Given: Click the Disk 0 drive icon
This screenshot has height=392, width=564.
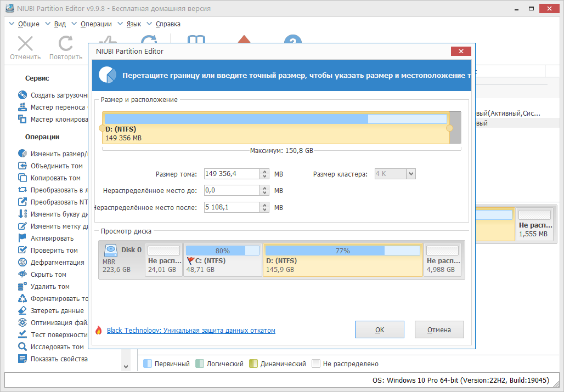Looking at the screenshot, I should click(x=111, y=250).
